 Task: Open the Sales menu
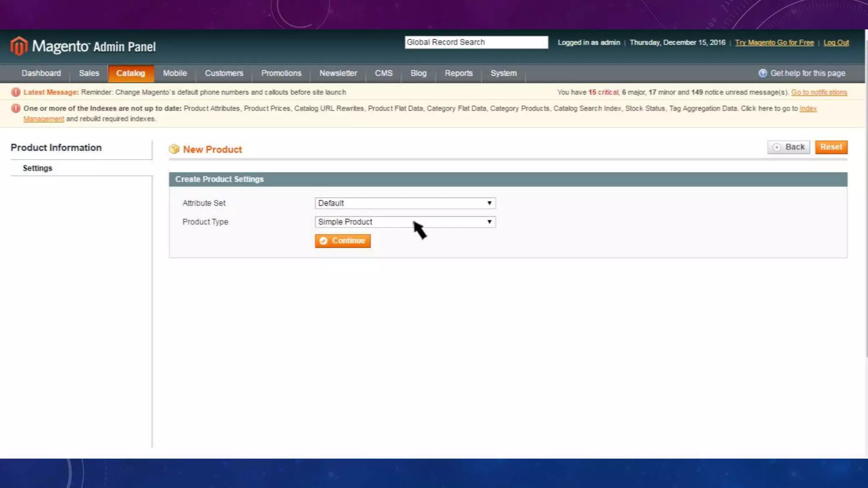coord(89,73)
